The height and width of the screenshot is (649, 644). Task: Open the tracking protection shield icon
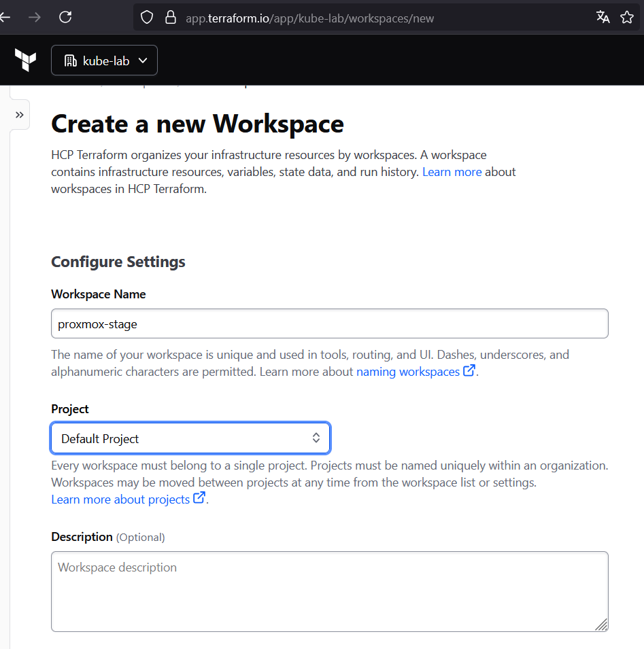(x=147, y=18)
